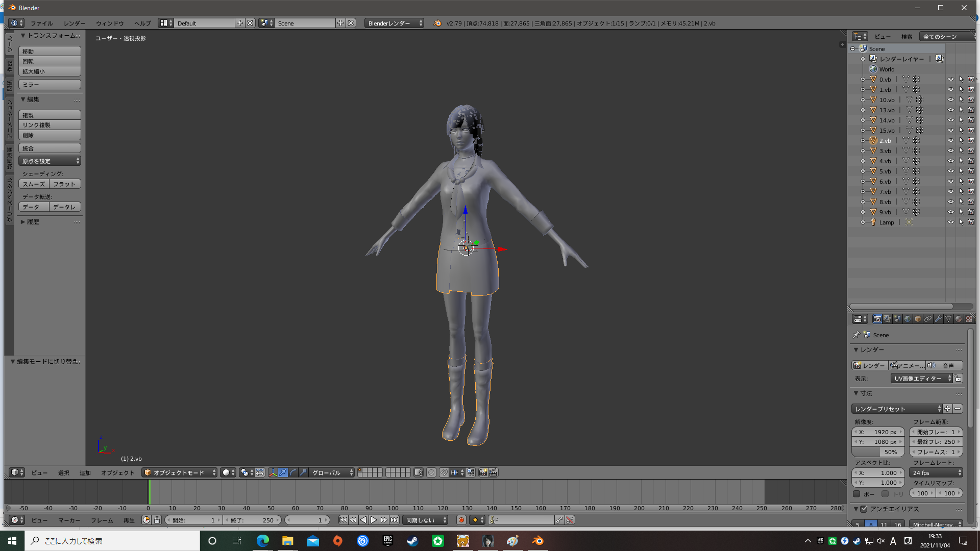Open the 24 fps frame rate dropdown

point(936,472)
